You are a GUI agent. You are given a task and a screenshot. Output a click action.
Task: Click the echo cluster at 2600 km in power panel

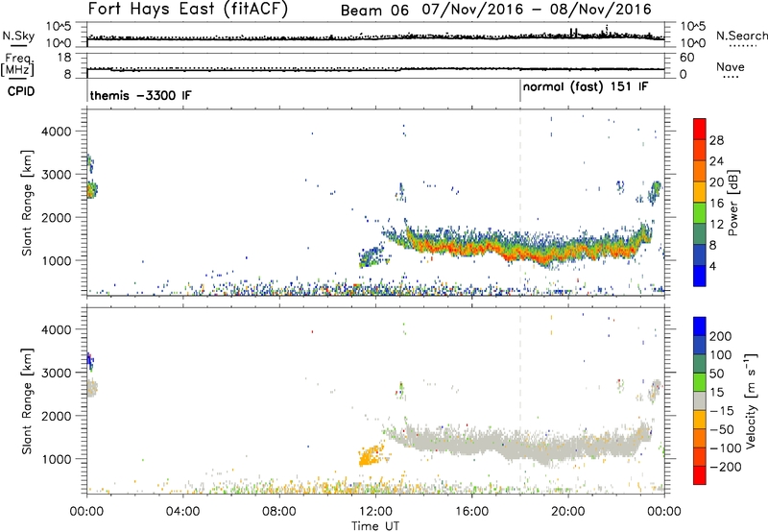point(91,189)
